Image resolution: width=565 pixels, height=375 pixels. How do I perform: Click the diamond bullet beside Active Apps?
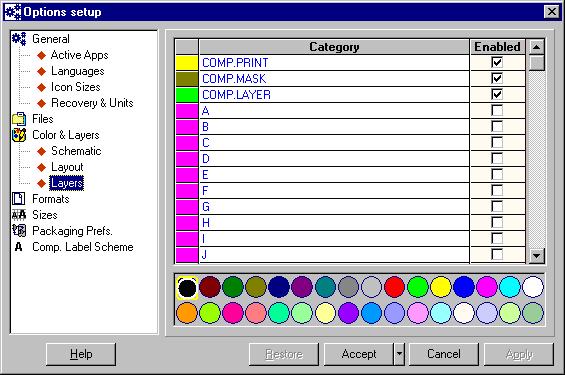point(41,55)
